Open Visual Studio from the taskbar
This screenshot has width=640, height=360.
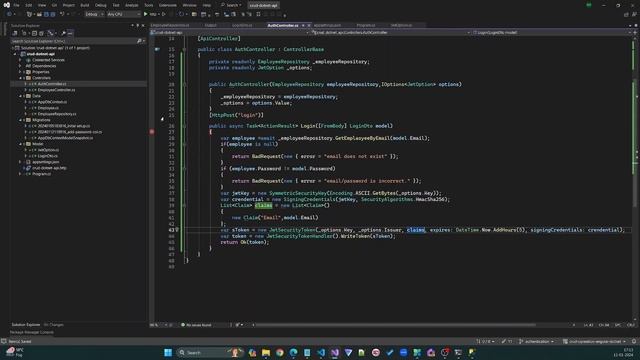(x=335, y=352)
